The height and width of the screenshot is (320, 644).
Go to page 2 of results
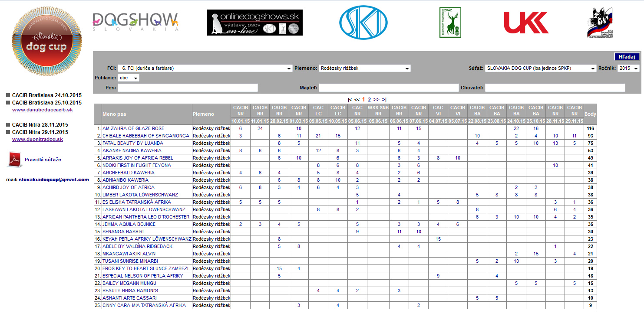pyautogui.click(x=370, y=99)
